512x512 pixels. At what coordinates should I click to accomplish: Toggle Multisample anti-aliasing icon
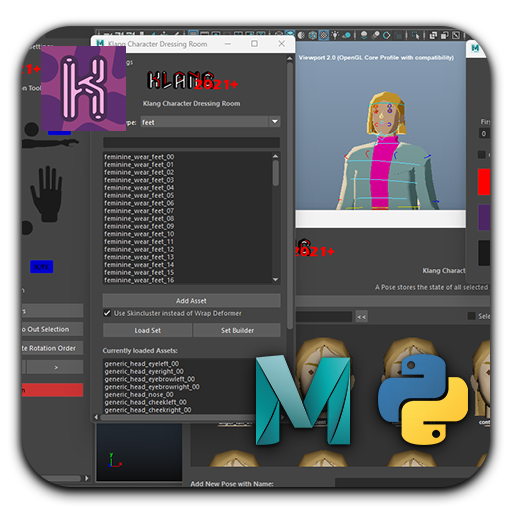coord(387,35)
